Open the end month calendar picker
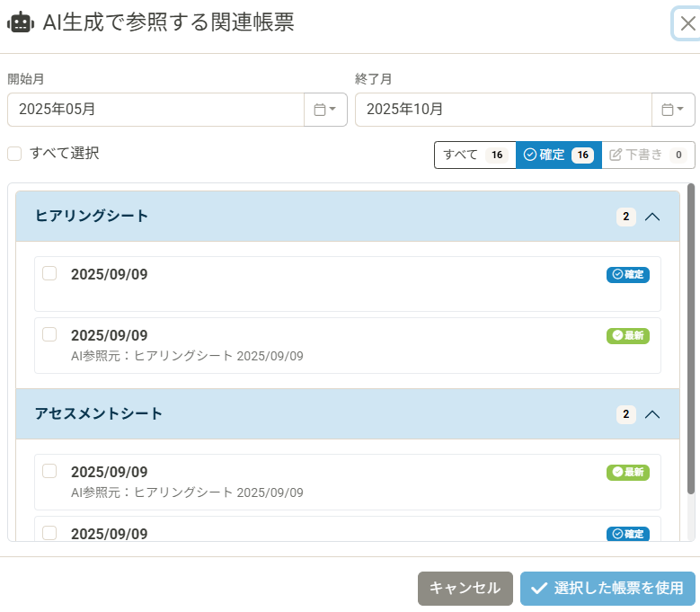The image size is (700, 612). (672, 110)
